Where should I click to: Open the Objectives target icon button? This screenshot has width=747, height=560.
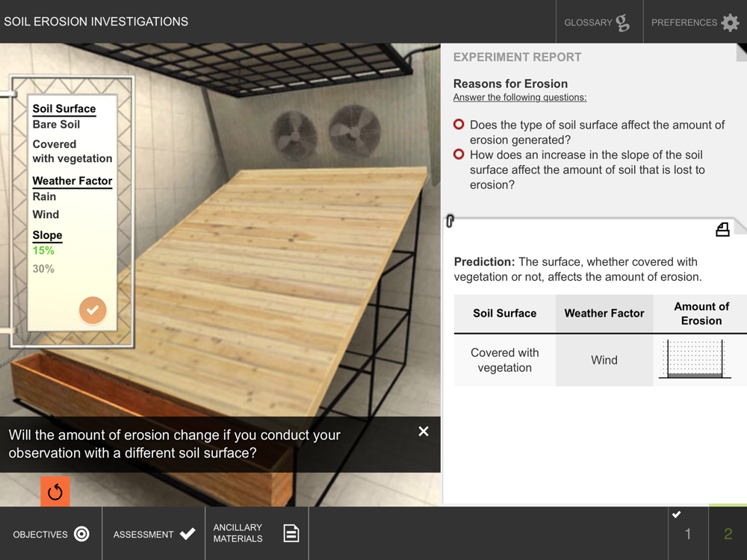[51, 534]
